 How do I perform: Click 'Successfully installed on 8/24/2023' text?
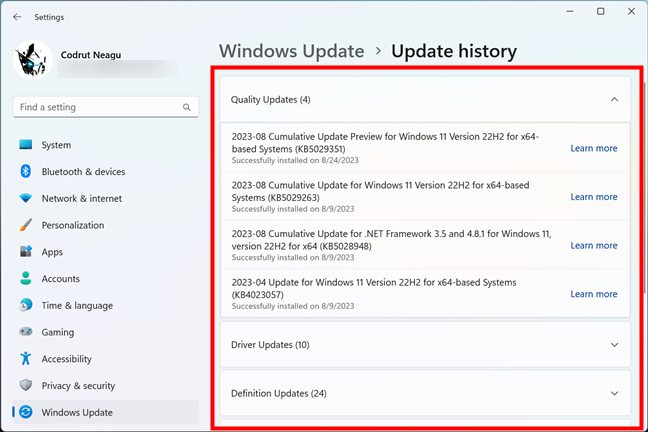pyautogui.click(x=295, y=160)
